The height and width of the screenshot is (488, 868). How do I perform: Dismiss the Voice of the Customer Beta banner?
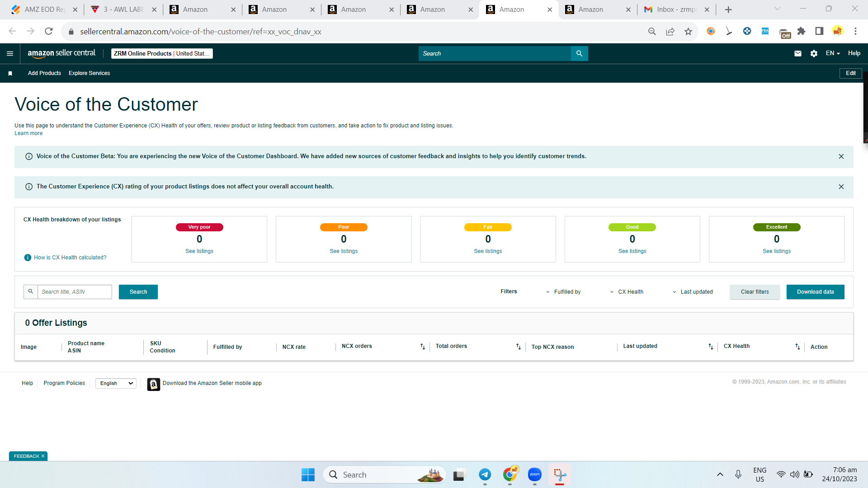(x=841, y=156)
